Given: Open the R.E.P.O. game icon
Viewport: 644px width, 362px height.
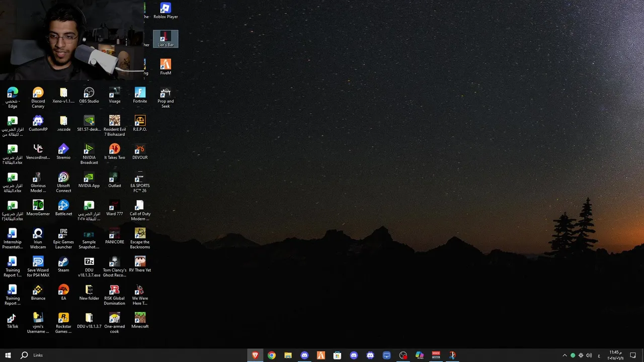Looking at the screenshot, I should (x=140, y=123).
